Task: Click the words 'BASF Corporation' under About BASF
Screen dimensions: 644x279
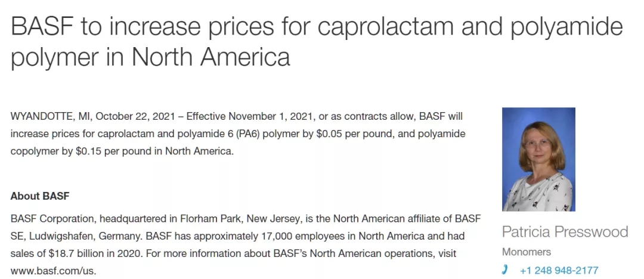Action: (53, 218)
